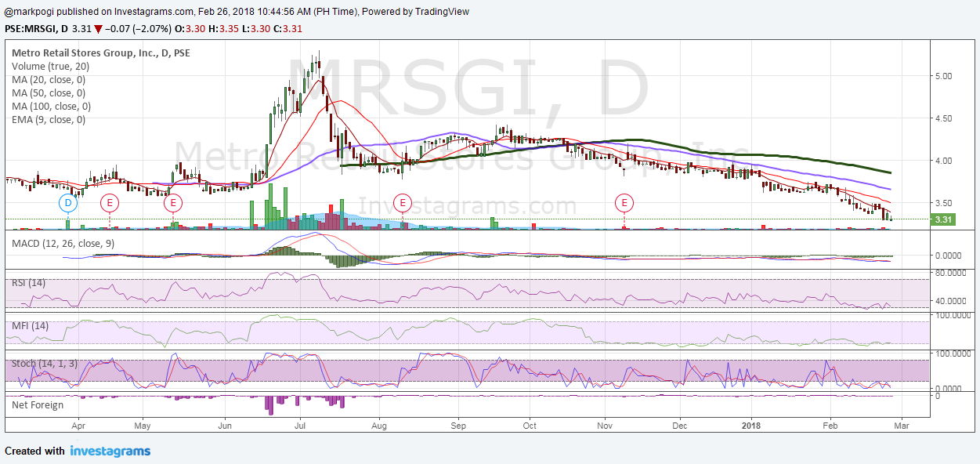This screenshot has height=464, width=980.
Task: Click the "E" earnings marker near May
Action: coord(173,202)
